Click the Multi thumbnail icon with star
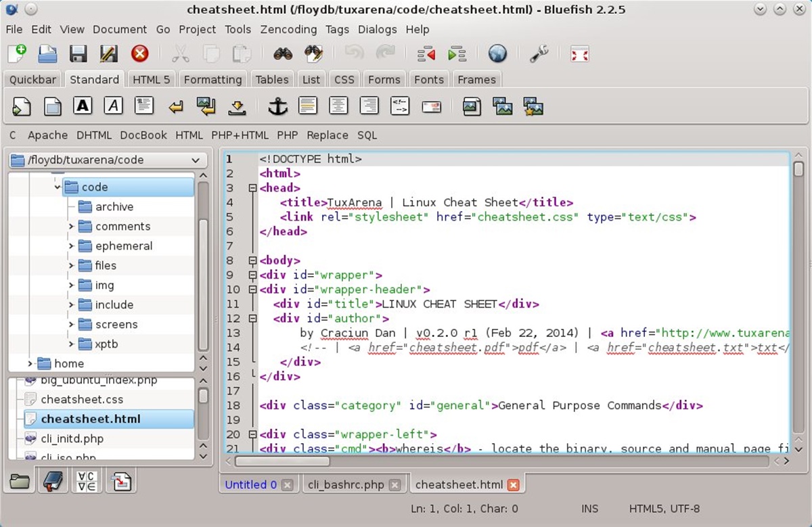Viewport: 812px width, 527px height. (x=533, y=106)
